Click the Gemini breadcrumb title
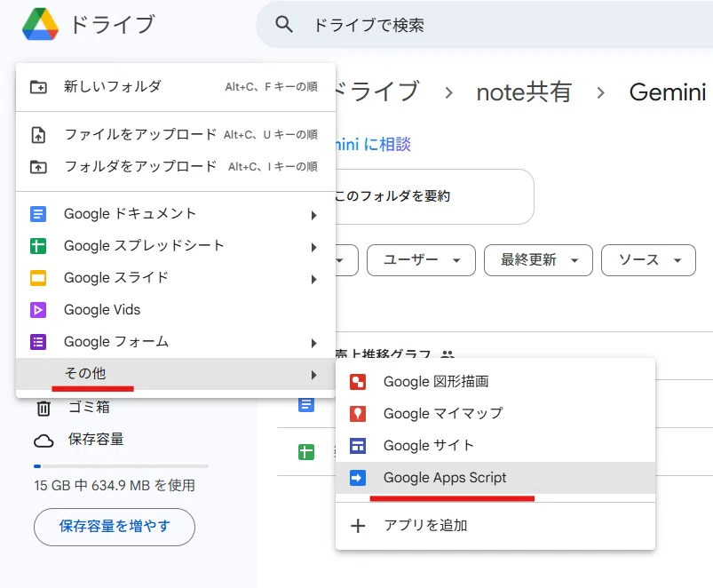 pyautogui.click(x=668, y=92)
